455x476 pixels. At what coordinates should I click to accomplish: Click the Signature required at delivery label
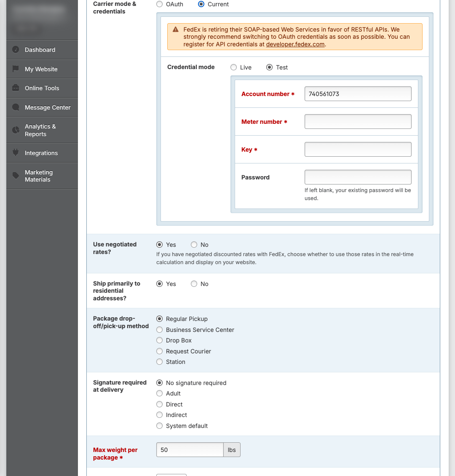point(120,386)
